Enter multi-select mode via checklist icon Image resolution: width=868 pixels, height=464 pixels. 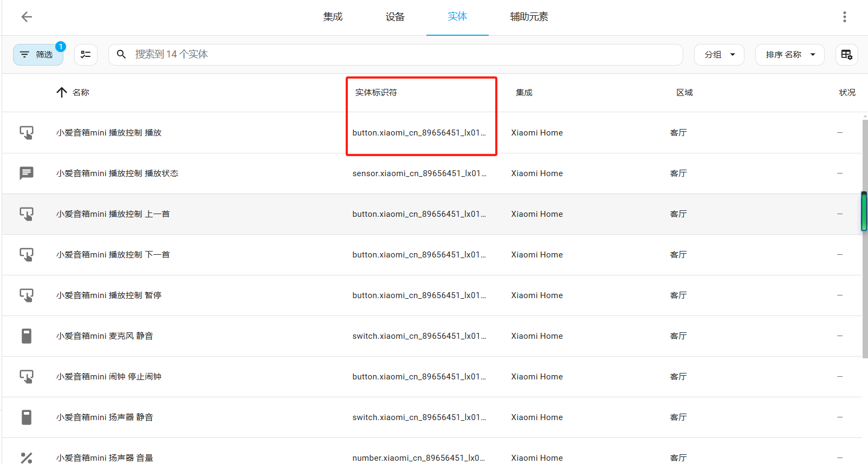pyautogui.click(x=86, y=55)
